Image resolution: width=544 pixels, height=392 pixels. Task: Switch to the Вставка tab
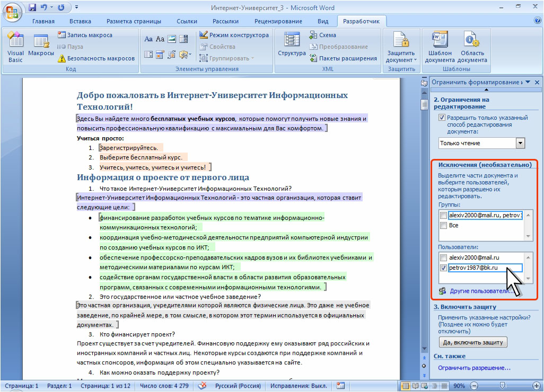coord(80,21)
